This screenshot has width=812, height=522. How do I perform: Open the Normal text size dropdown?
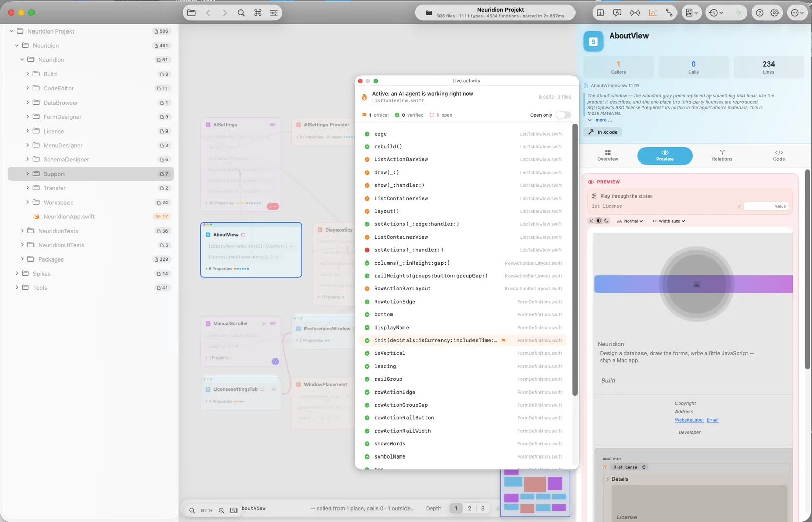click(630, 221)
